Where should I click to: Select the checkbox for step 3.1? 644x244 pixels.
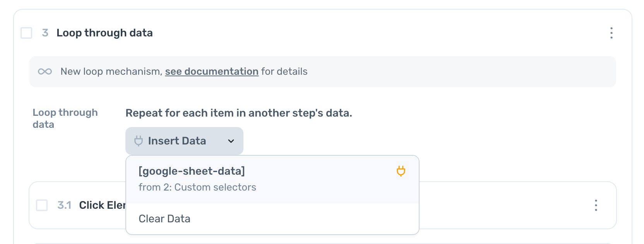42,205
